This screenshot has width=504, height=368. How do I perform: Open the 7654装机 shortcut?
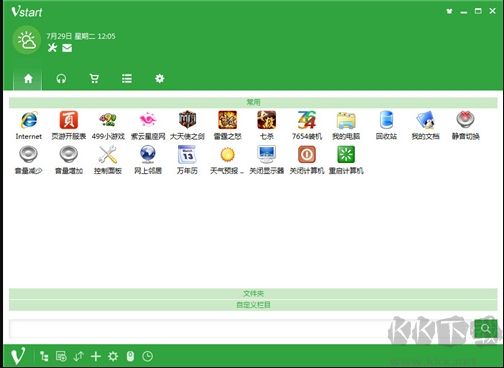307,120
